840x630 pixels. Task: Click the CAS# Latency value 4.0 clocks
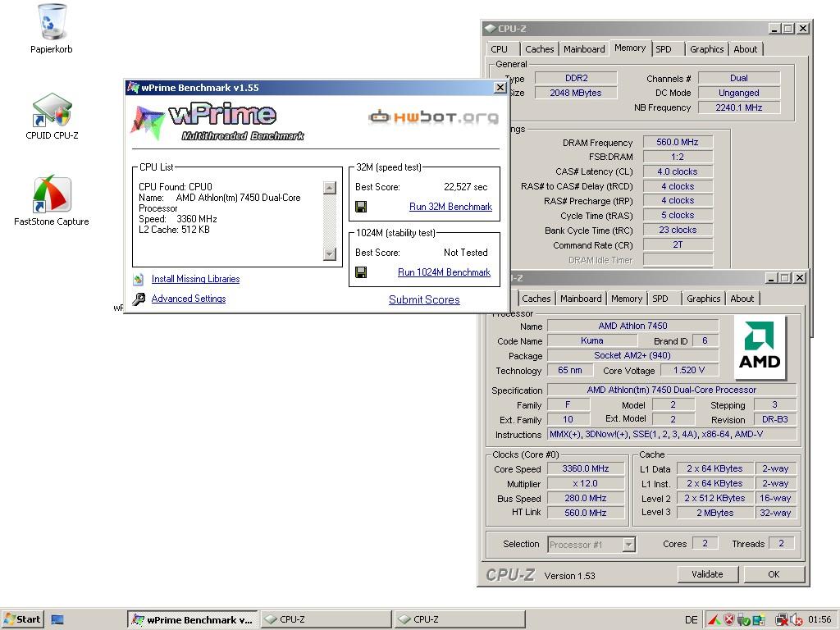(x=677, y=172)
